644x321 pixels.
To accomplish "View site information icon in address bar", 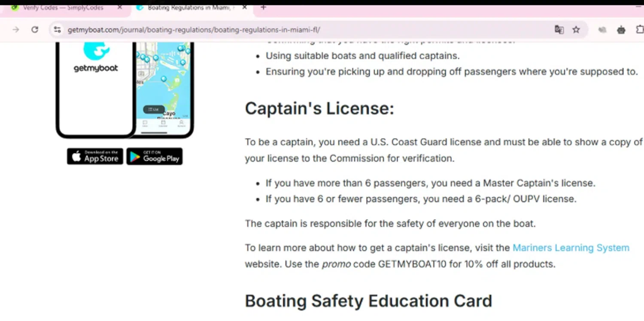I will pos(57,30).
